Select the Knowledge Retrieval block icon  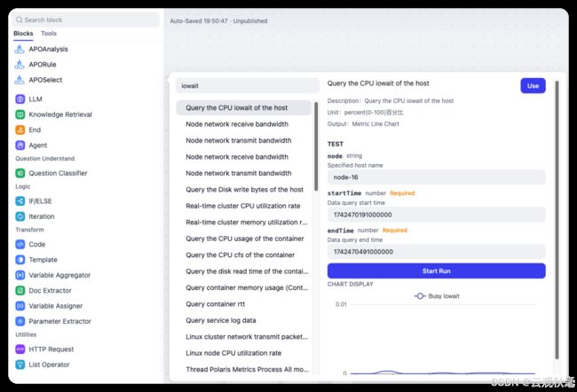pyautogui.click(x=20, y=114)
